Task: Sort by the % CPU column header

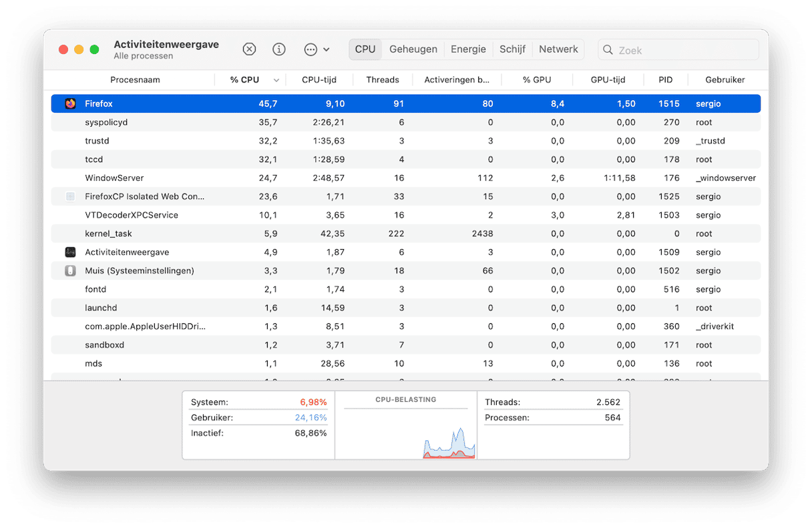Action: click(x=244, y=80)
